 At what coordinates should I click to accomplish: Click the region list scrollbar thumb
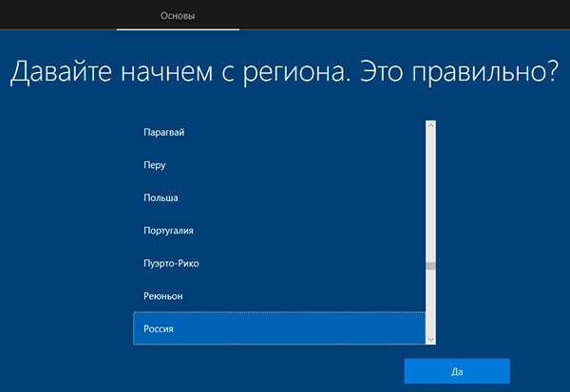(x=430, y=266)
